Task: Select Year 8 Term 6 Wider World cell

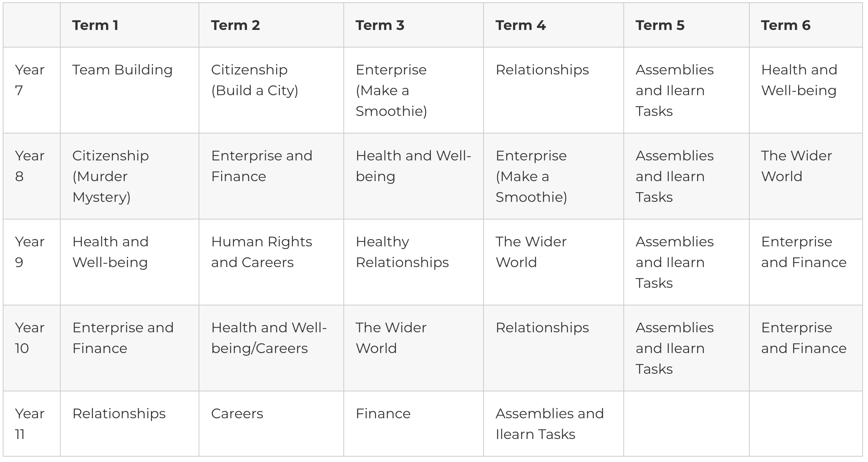Action: click(797, 166)
